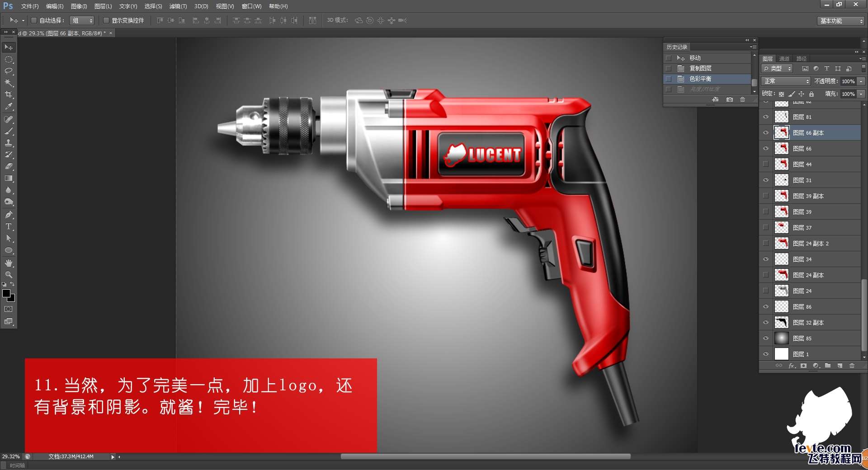Screen dimensions: 868x470
Task: Enable the 显示变换控件 checkbox
Action: point(106,20)
